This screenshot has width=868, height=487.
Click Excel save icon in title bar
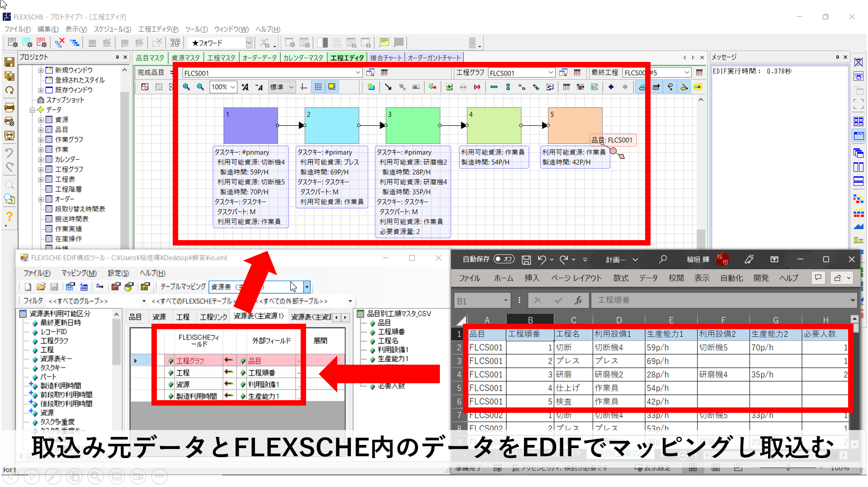click(526, 260)
